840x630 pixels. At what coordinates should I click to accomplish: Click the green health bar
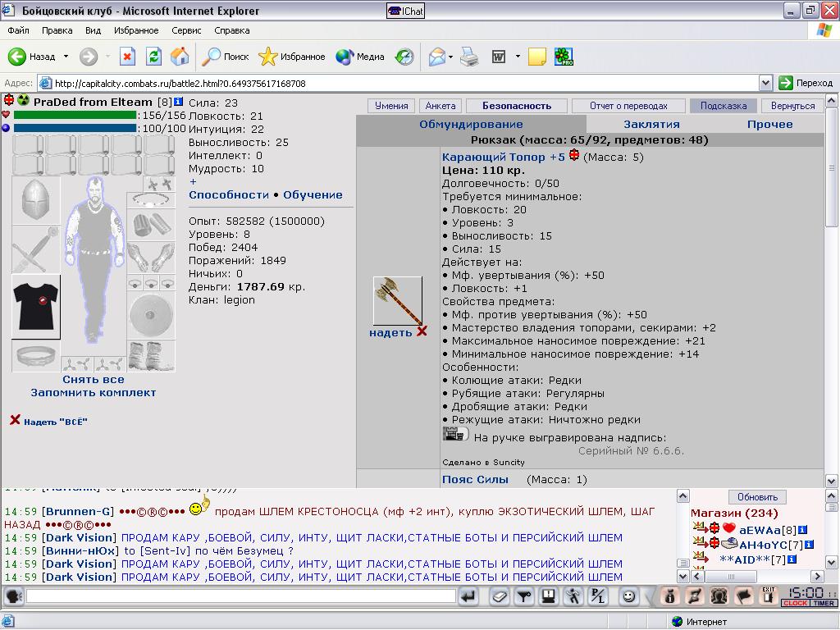pos(75,115)
